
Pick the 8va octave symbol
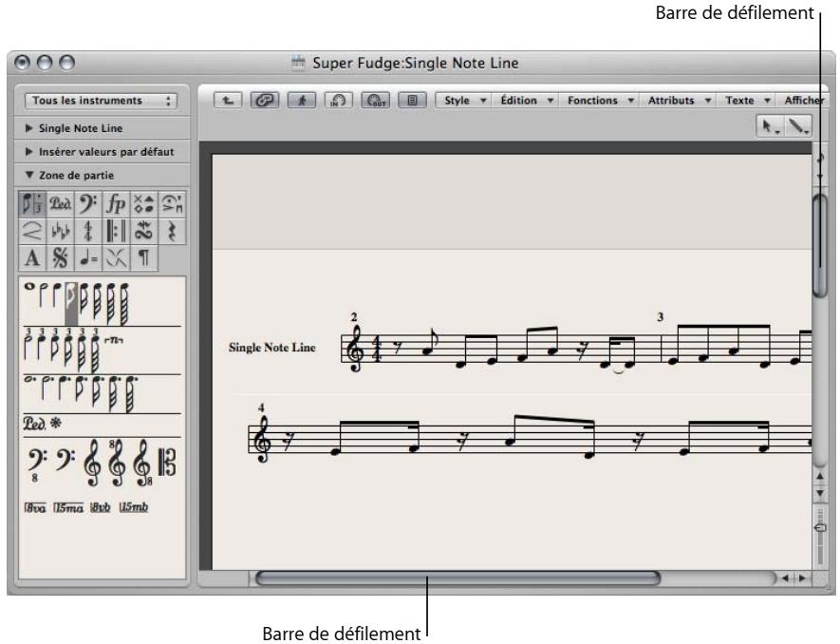coord(35,507)
